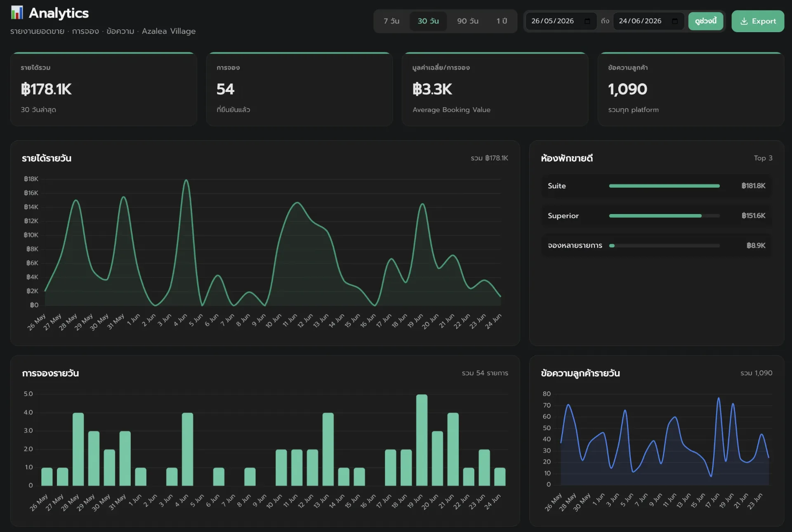Image resolution: width=792 pixels, height=532 pixels.
Task: Click the รายได้รวม ฿178.1K card
Action: tap(104, 89)
